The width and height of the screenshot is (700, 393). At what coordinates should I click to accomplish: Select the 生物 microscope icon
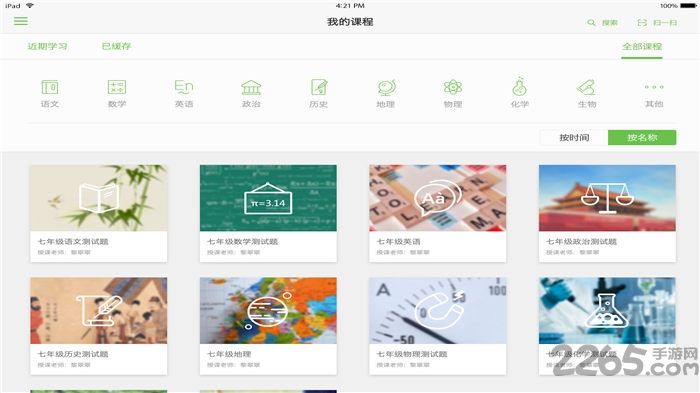pyautogui.click(x=587, y=87)
